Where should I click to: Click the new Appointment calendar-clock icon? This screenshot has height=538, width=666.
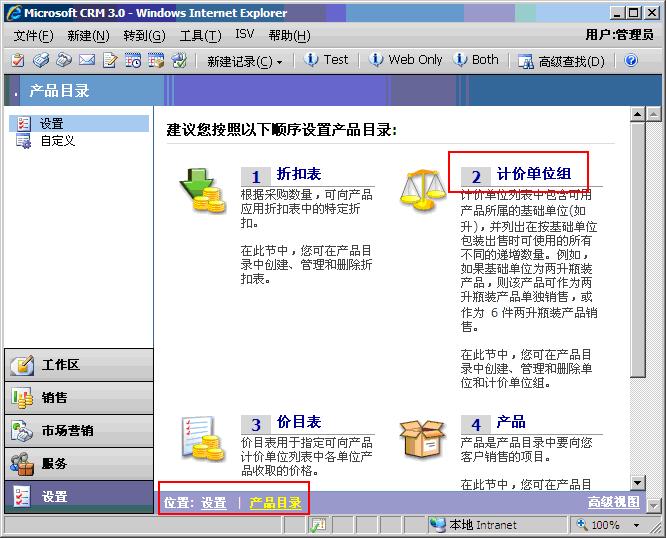(133, 60)
